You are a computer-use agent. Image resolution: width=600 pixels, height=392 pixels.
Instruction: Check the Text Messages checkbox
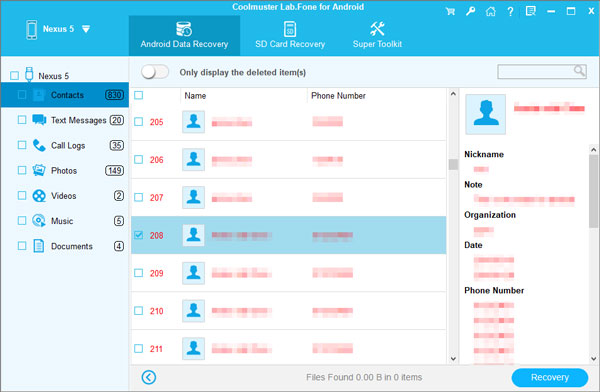click(22, 120)
